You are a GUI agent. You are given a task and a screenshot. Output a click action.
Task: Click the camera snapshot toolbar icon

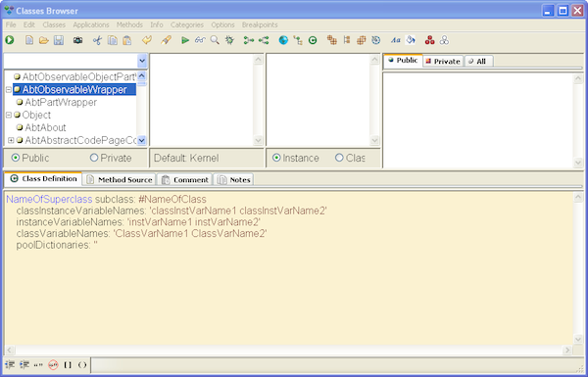tap(77, 40)
